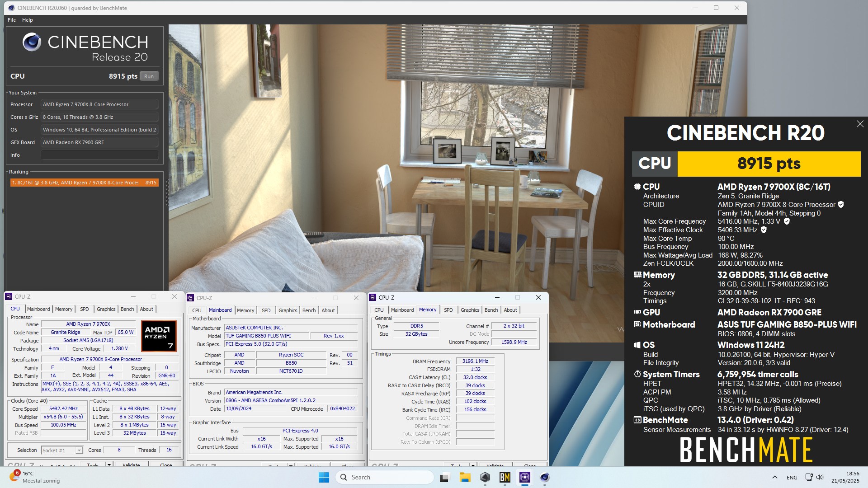Click the Run button next to CPU score
868x488 pixels.
click(x=149, y=76)
